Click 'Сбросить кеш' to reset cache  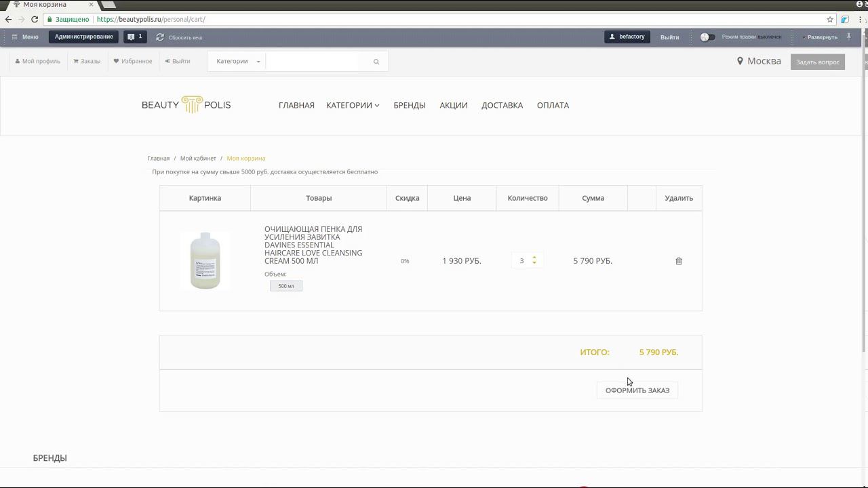[x=179, y=37]
